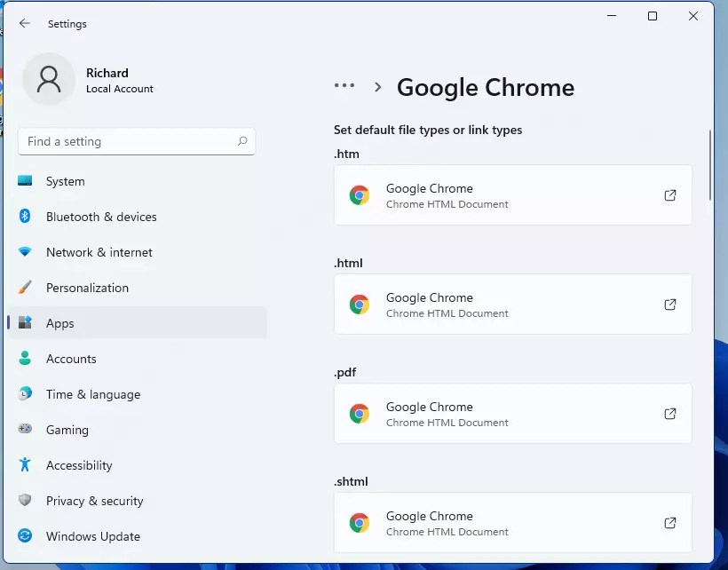Click the Settings window title
The height and width of the screenshot is (570, 728).
click(67, 24)
